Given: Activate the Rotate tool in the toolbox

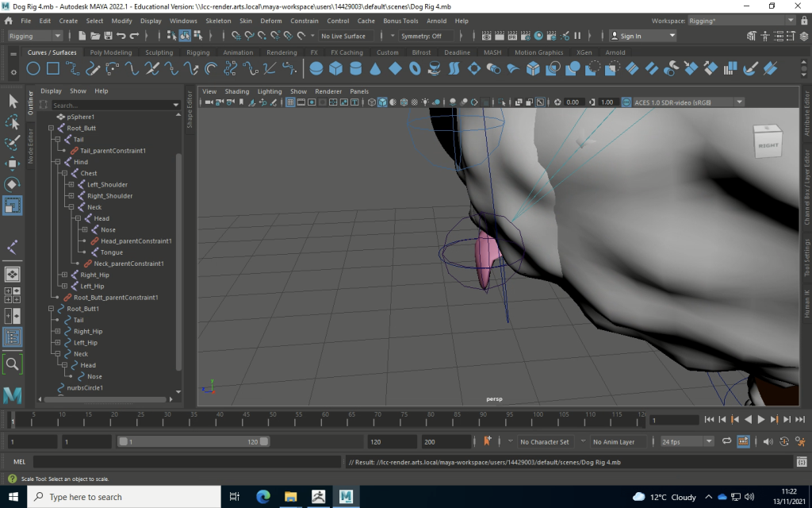Looking at the screenshot, I should point(13,184).
